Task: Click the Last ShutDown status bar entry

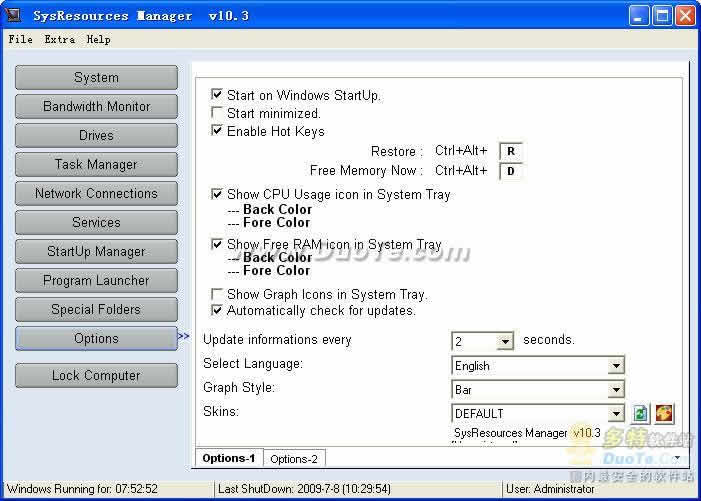Action: point(304,489)
